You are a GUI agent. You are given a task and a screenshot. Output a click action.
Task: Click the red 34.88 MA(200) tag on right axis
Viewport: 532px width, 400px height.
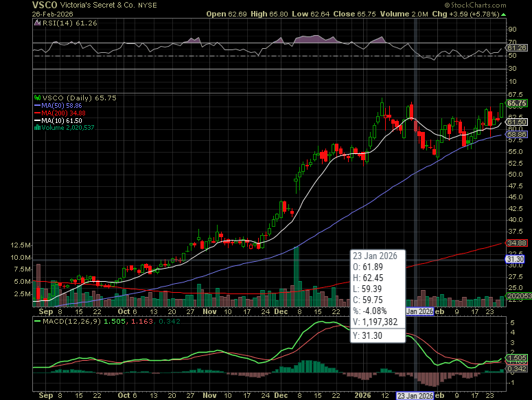[x=517, y=243]
